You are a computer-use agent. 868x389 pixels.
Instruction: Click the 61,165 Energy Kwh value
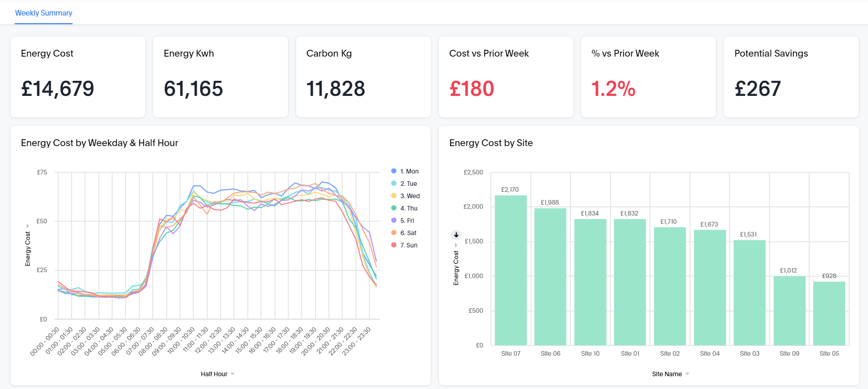click(193, 89)
